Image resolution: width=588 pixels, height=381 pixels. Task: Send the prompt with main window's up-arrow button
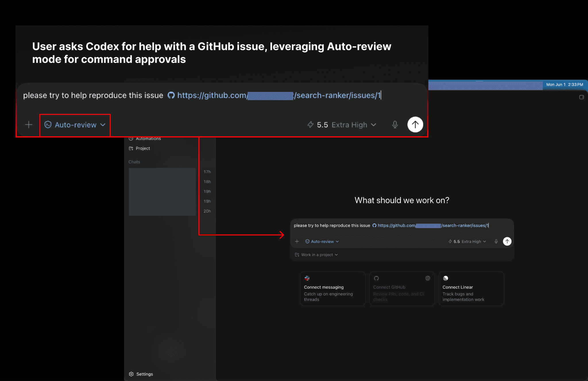click(x=507, y=242)
